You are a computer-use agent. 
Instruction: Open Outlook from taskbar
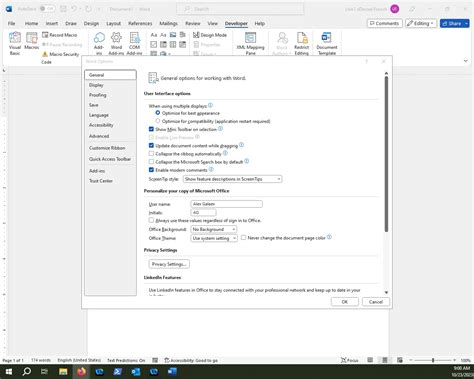[x=136, y=371]
